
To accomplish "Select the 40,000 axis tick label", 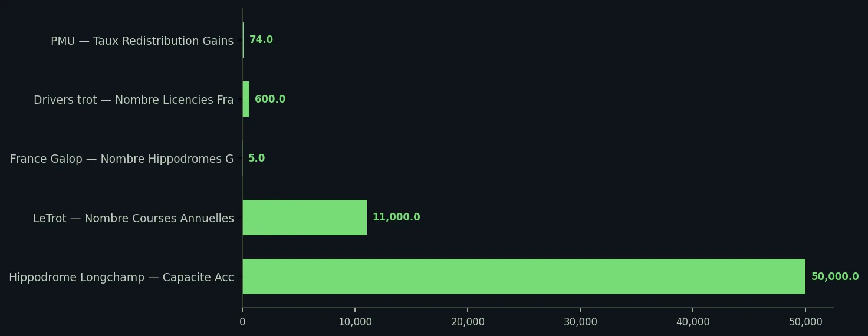I will tap(693, 322).
